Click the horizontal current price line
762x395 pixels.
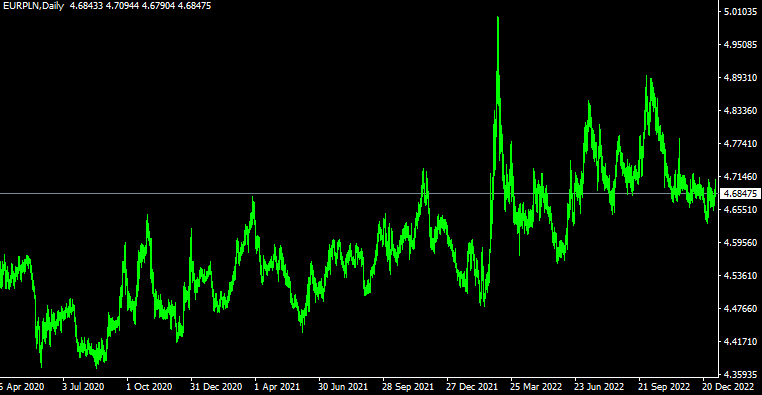point(359,193)
